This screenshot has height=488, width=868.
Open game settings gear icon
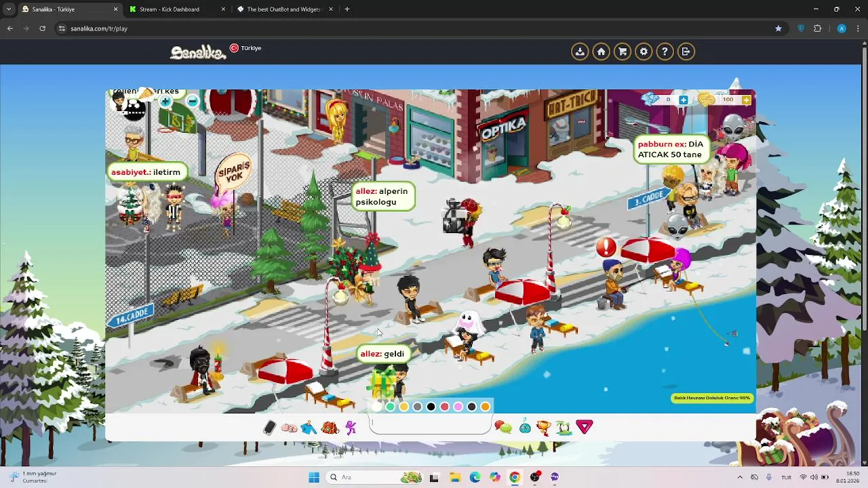[644, 52]
